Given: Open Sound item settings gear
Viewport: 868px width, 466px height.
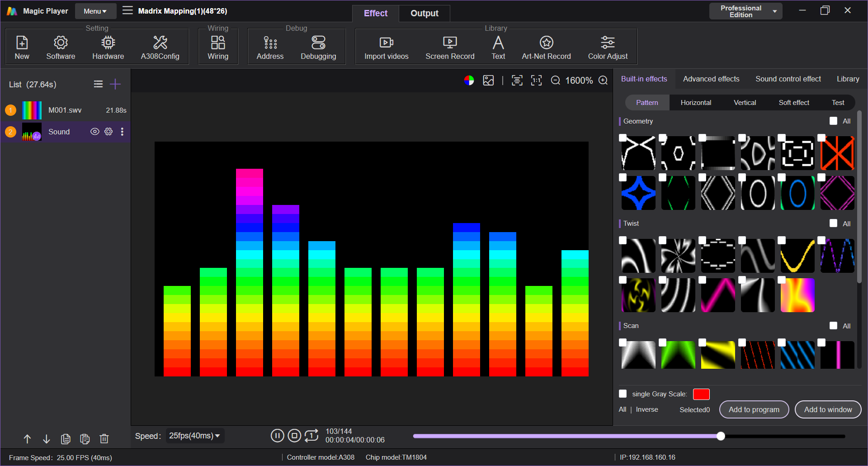Looking at the screenshot, I should tap(108, 132).
